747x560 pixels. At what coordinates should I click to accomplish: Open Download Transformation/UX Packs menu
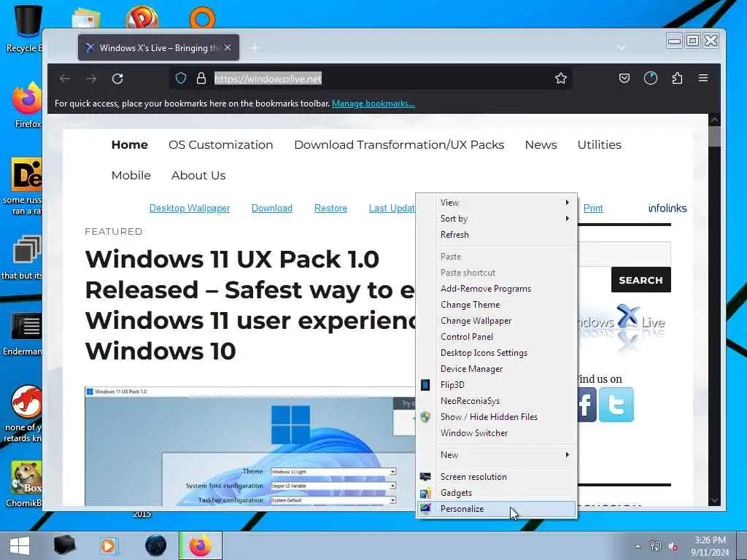[399, 145]
